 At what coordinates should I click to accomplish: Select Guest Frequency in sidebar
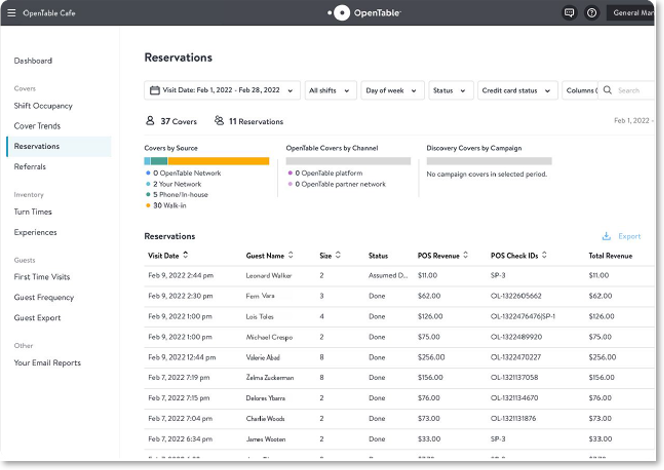(44, 297)
